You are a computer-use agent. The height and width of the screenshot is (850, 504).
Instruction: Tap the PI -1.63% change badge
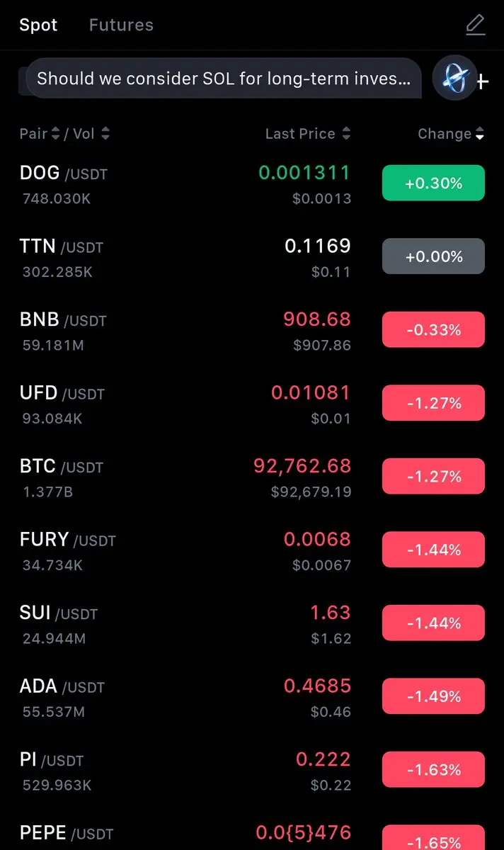(433, 769)
